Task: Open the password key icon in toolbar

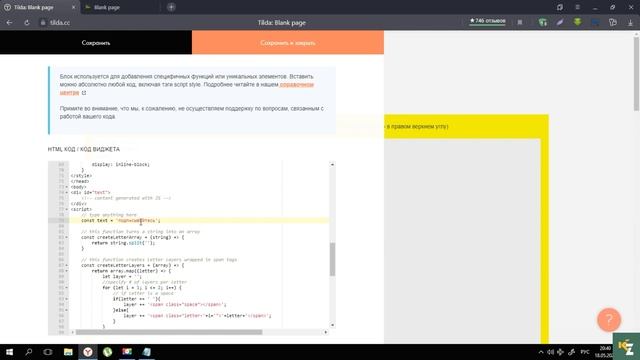Action: [x=613, y=22]
